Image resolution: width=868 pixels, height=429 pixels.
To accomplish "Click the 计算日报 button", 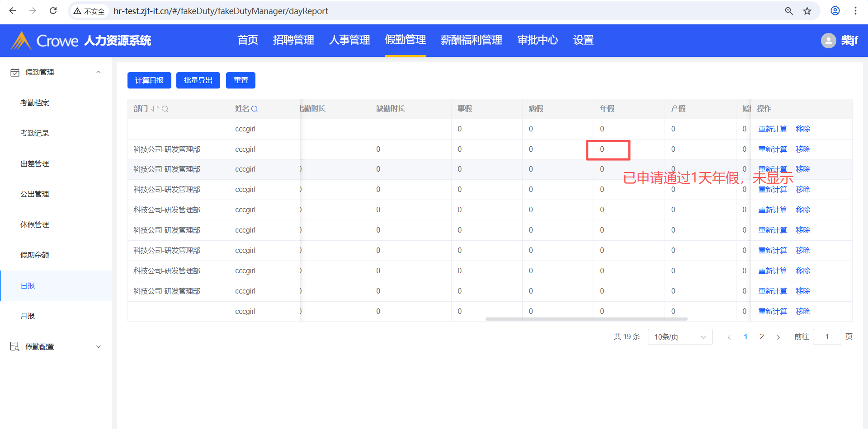I will [x=149, y=80].
